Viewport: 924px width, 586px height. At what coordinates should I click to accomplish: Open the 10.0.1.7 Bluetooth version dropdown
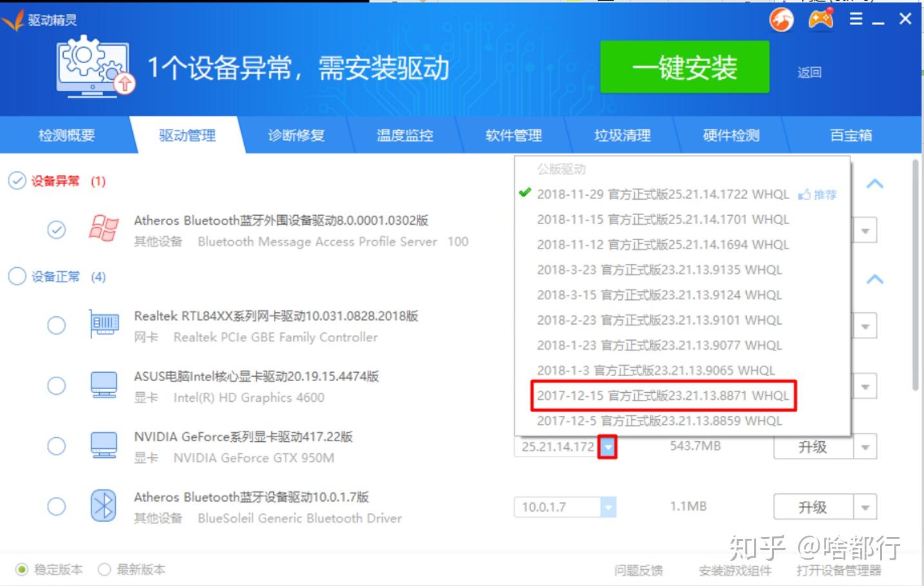pos(608,507)
